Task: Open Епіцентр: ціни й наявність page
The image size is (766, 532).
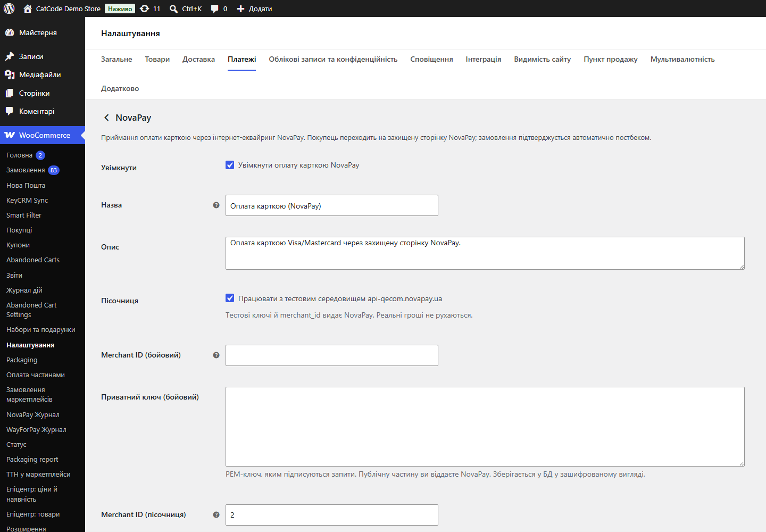Action: pos(32,494)
